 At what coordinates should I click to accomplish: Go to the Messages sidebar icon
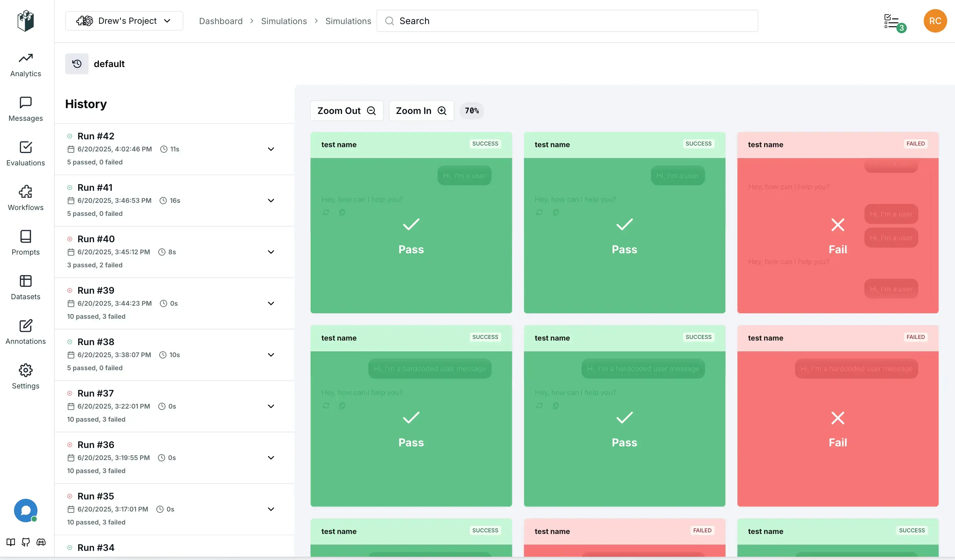[25, 109]
